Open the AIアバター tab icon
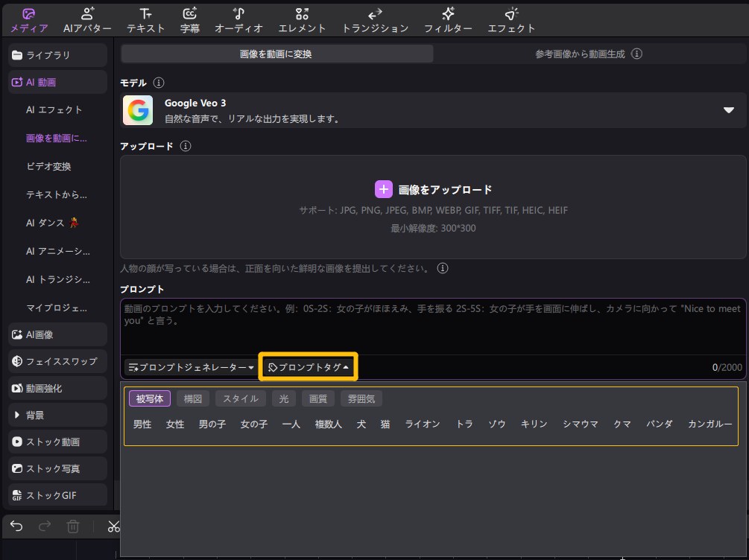Screen dimensions: 749x560 (87, 13)
